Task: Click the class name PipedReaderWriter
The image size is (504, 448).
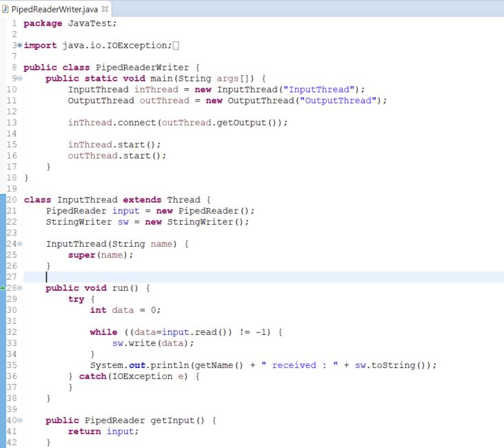Action: point(142,68)
